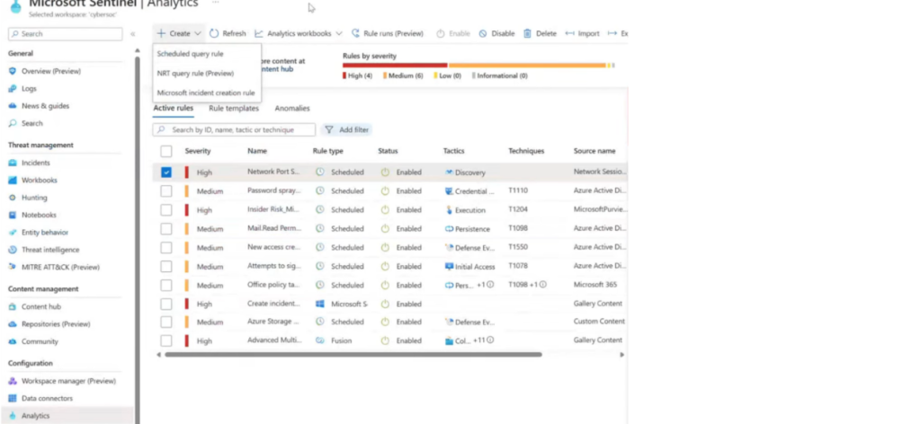Collapse the Create dropdown chevron
921x424 pixels.
click(198, 33)
